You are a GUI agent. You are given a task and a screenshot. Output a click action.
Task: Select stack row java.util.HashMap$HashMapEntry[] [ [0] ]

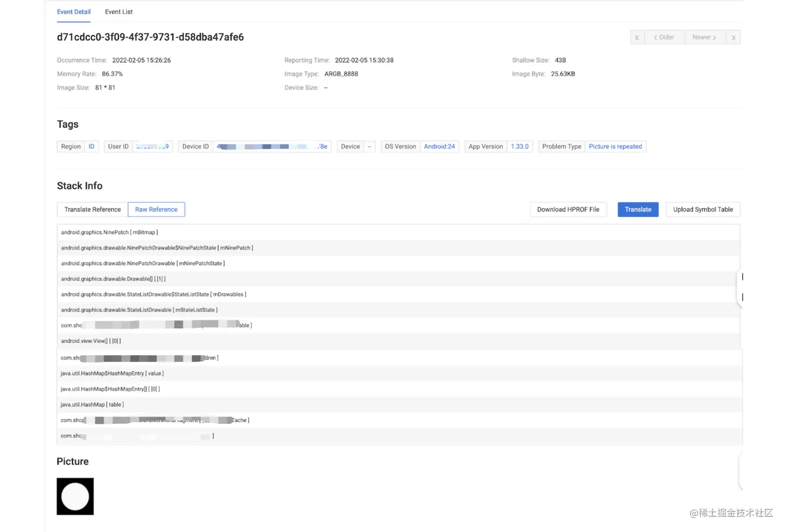click(x=400, y=389)
